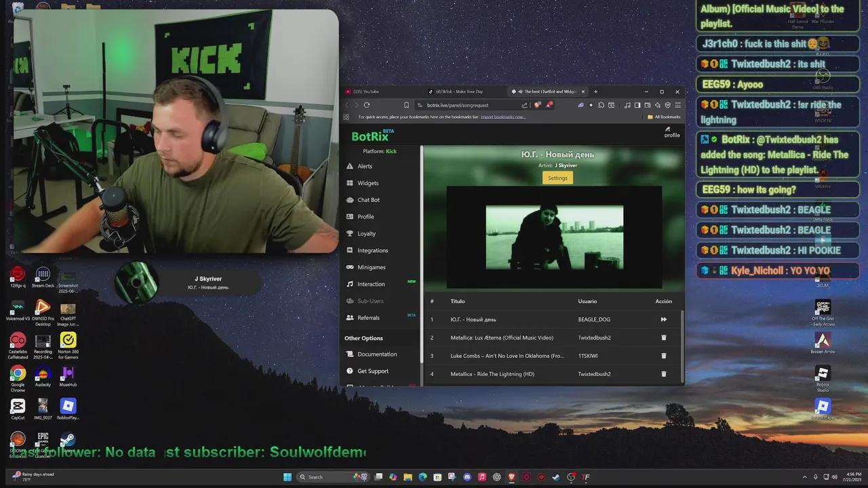Open the Broken Arrow desktop shortcut

click(x=823, y=344)
